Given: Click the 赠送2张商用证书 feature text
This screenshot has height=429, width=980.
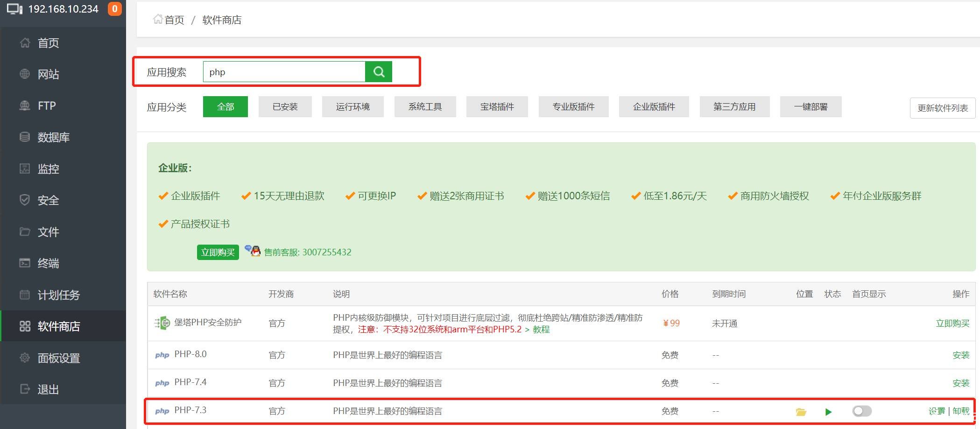Looking at the screenshot, I should (x=467, y=196).
